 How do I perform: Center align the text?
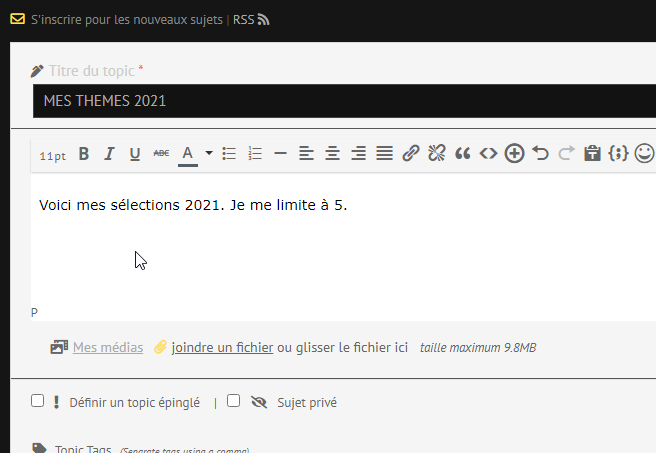tap(332, 154)
